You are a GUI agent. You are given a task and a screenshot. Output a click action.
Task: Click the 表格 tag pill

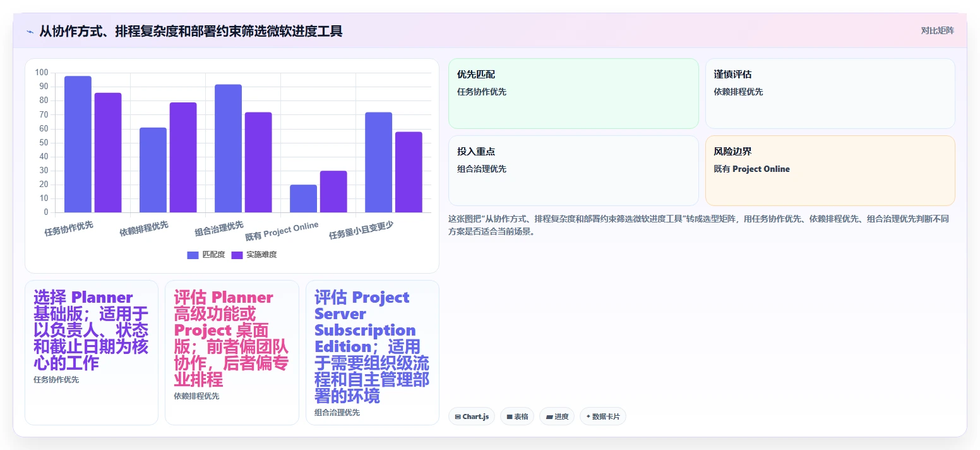click(x=517, y=417)
